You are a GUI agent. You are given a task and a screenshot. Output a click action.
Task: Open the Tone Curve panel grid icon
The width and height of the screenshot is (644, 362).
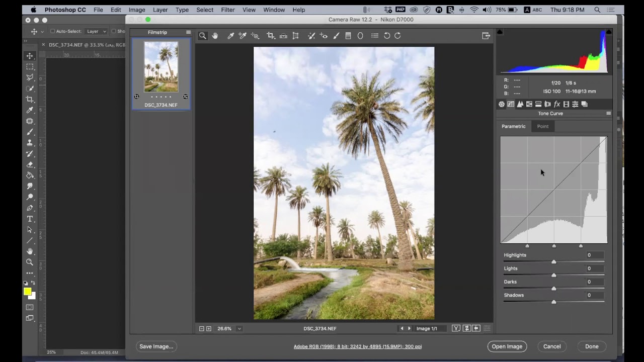tap(511, 104)
